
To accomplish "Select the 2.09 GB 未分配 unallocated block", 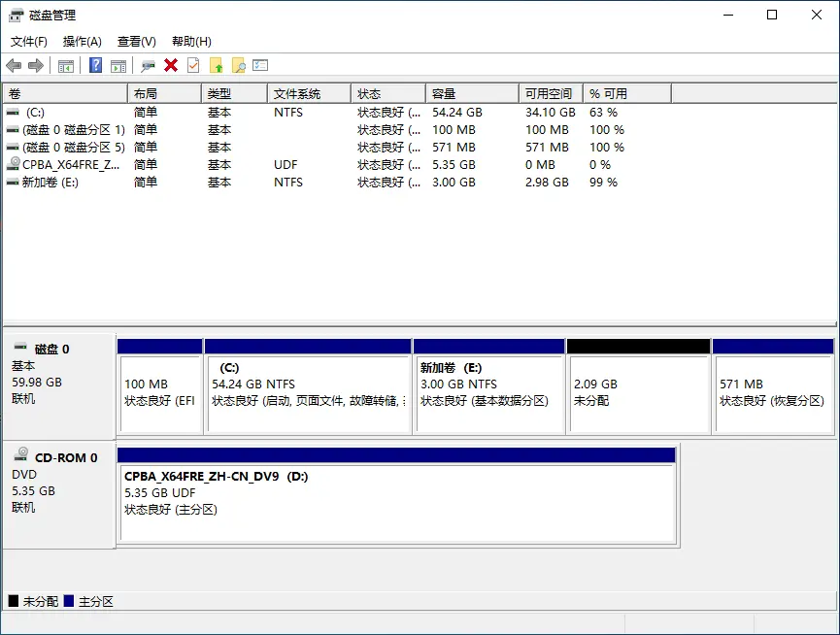I will click(639, 386).
